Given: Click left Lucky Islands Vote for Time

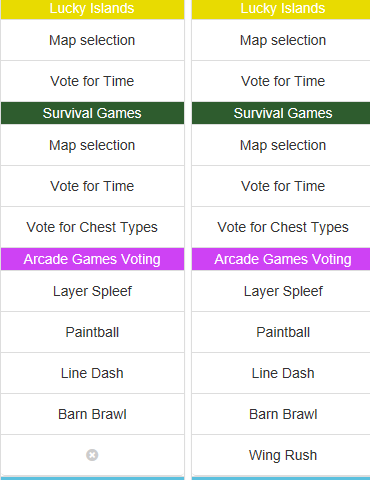Looking at the screenshot, I should click(x=92, y=81).
